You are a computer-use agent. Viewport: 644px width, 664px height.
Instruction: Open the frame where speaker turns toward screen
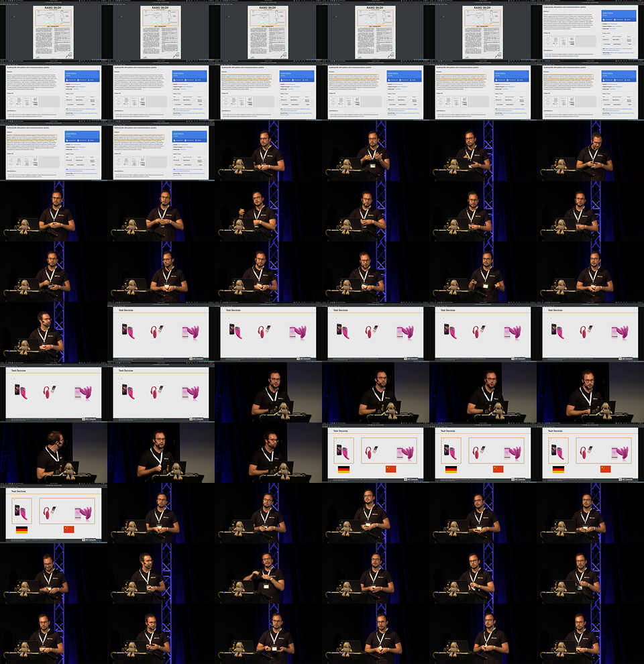click(x=54, y=453)
